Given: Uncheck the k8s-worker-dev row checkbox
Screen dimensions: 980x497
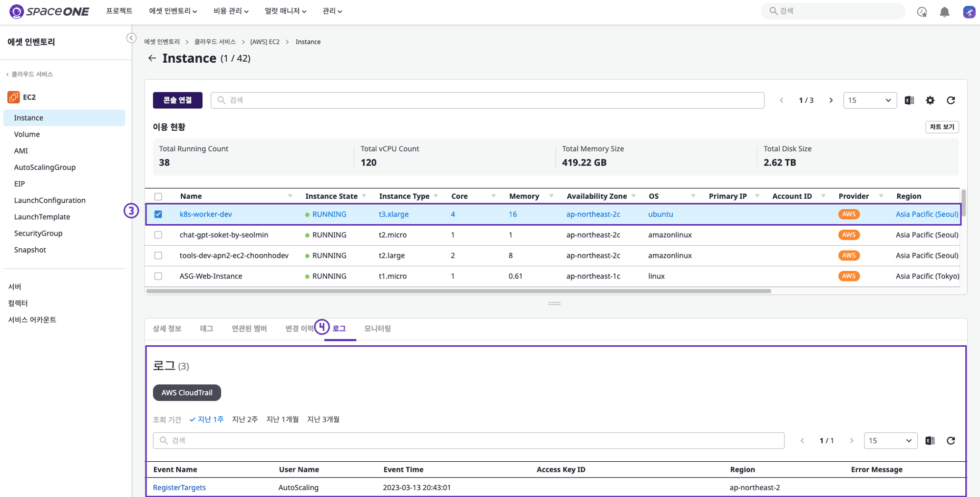Looking at the screenshot, I should click(x=158, y=214).
